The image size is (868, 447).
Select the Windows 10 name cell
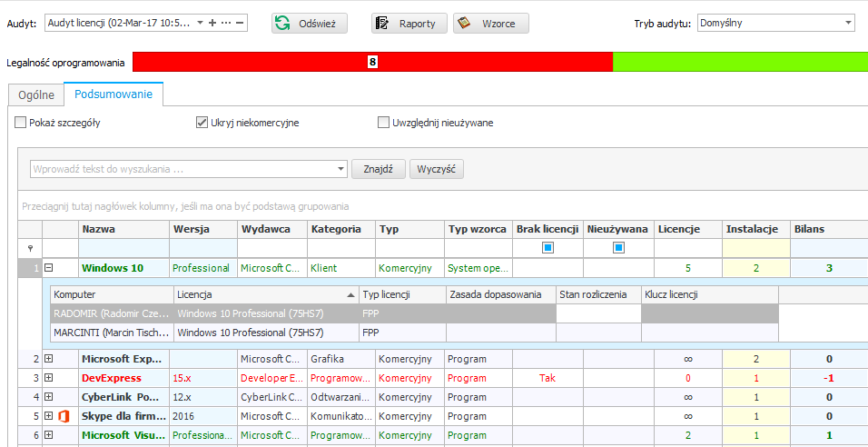pyautogui.click(x=123, y=268)
